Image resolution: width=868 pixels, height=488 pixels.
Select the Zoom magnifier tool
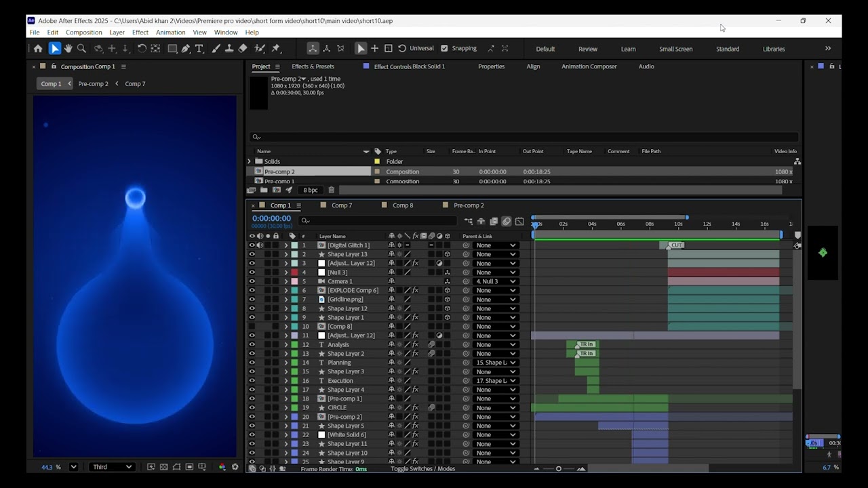[81, 49]
